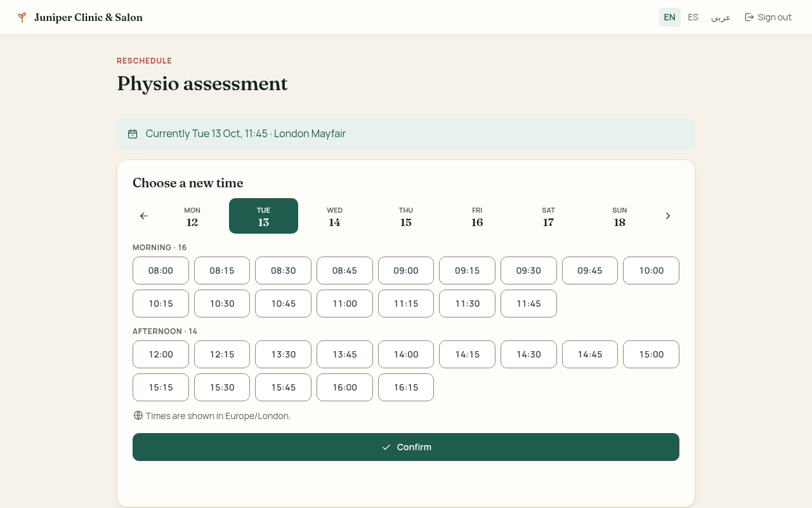This screenshot has height=508, width=812.
Task: Choose the 13:30 time slot
Action: (284, 354)
